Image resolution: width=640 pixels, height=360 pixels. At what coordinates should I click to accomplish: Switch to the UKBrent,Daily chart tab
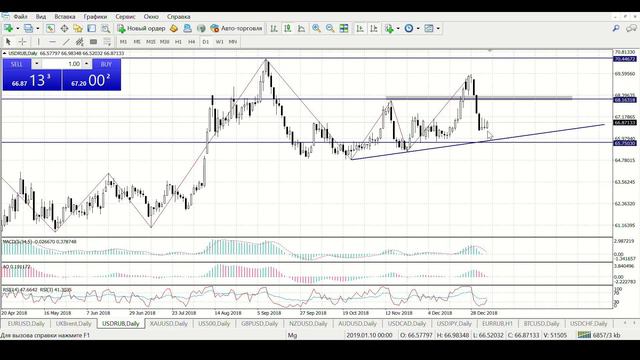[x=73, y=324]
